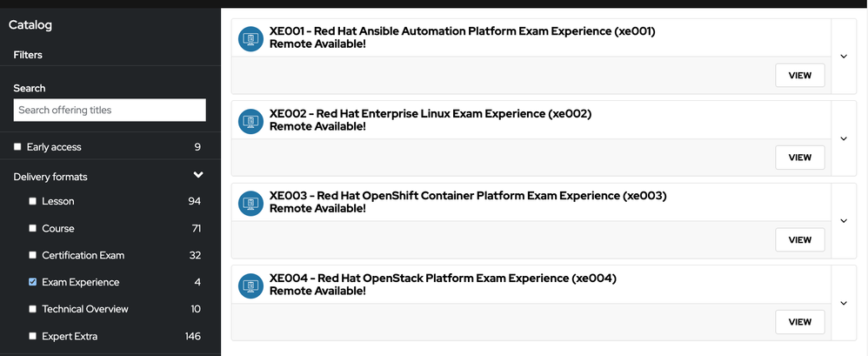Collapse the Delivery formats section chevron
This screenshot has height=356, width=868.
click(198, 176)
